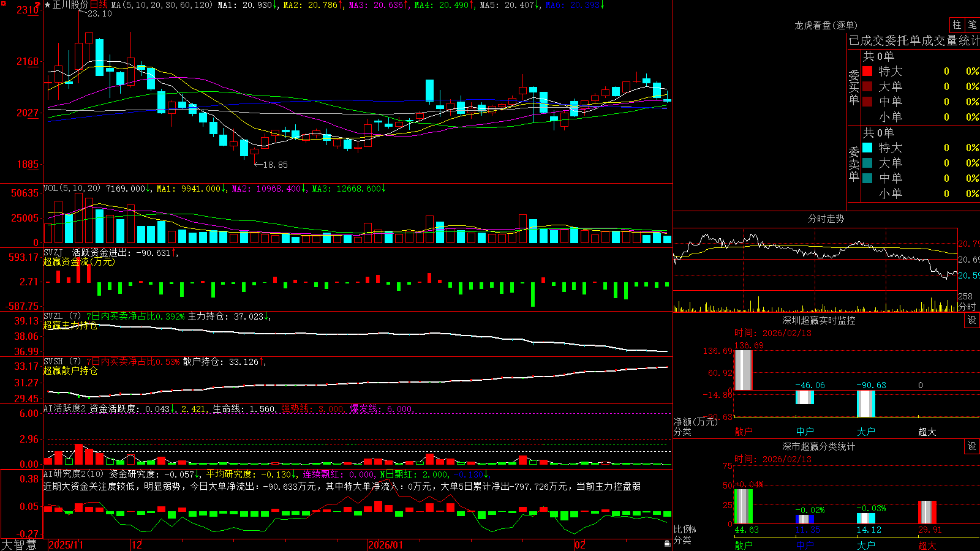
Task: Click the 23.10 high price annotation
Action: click(x=100, y=13)
